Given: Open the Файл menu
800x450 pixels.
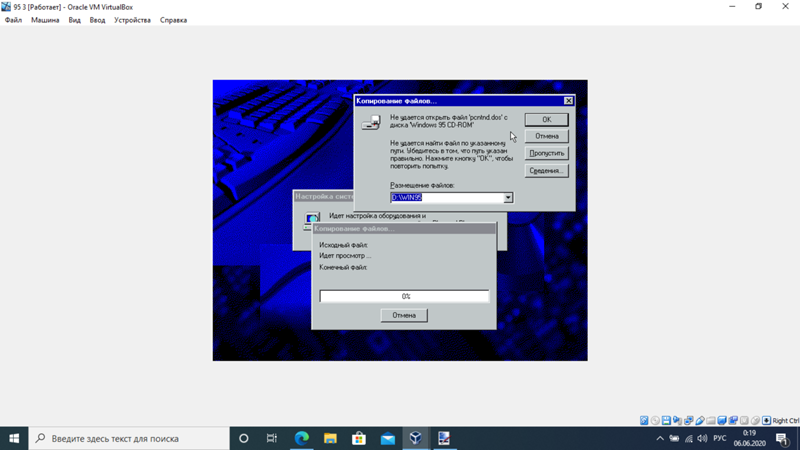Looking at the screenshot, I should click(x=13, y=20).
